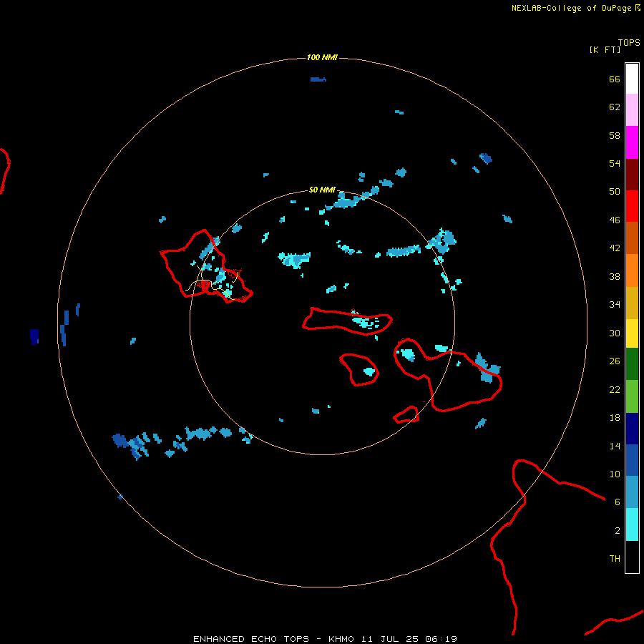
Task: Click the 42 legend value
Action: (x=615, y=248)
